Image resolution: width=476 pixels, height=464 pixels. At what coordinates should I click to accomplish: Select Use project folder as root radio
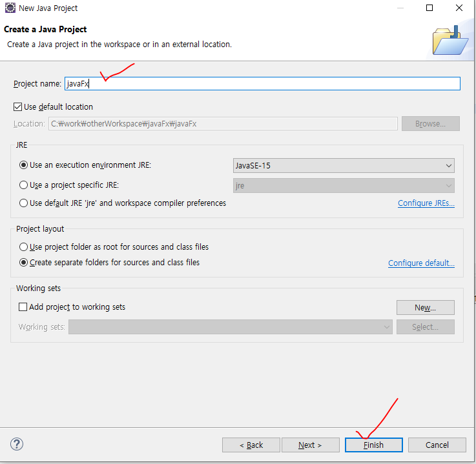[23, 247]
